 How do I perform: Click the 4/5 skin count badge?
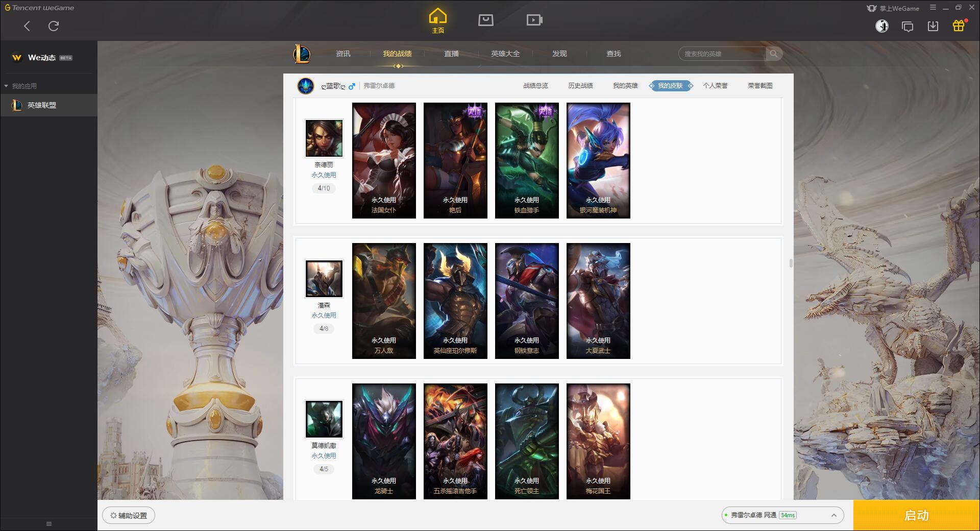pyautogui.click(x=324, y=469)
